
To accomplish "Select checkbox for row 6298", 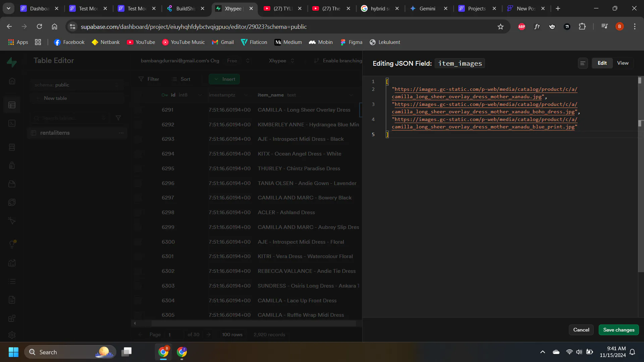I will pos(138,213).
